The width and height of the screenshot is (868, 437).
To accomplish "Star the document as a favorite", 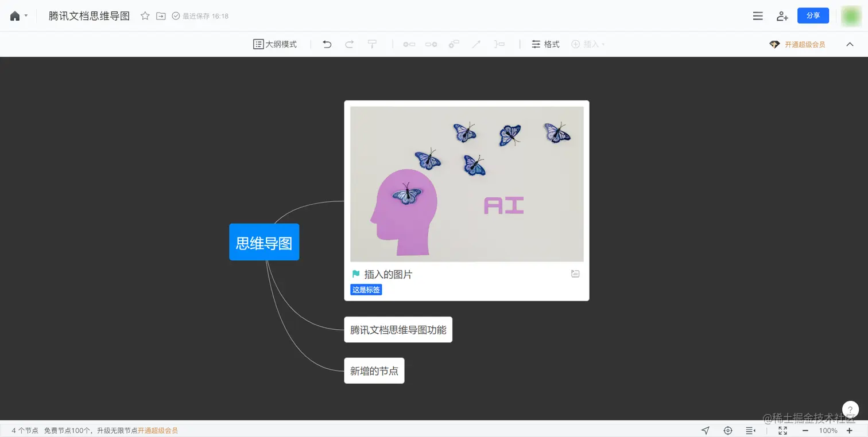I will coord(145,16).
